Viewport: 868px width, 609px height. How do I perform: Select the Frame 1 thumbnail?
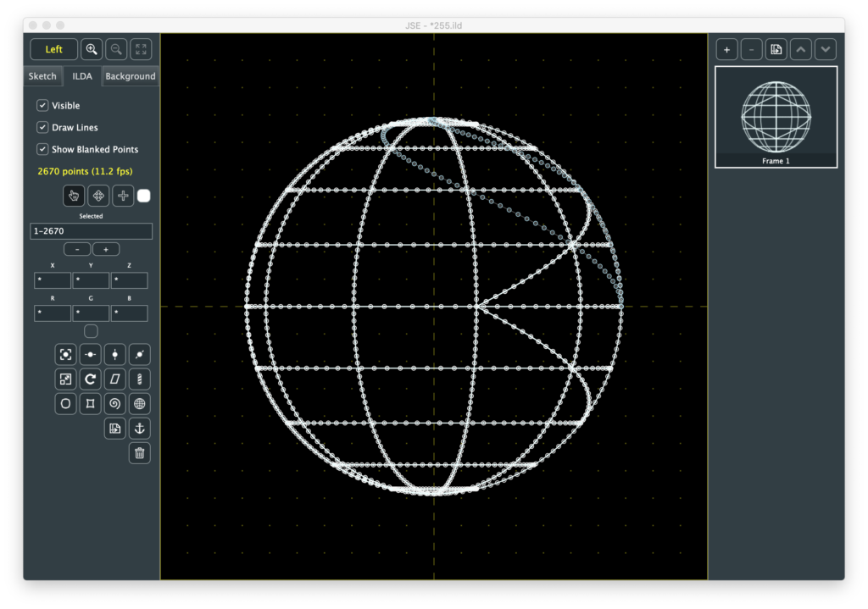776,117
